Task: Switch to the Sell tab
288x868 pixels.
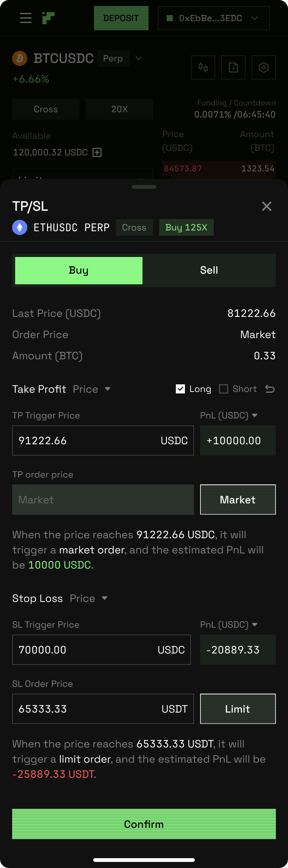Action: pos(209,270)
